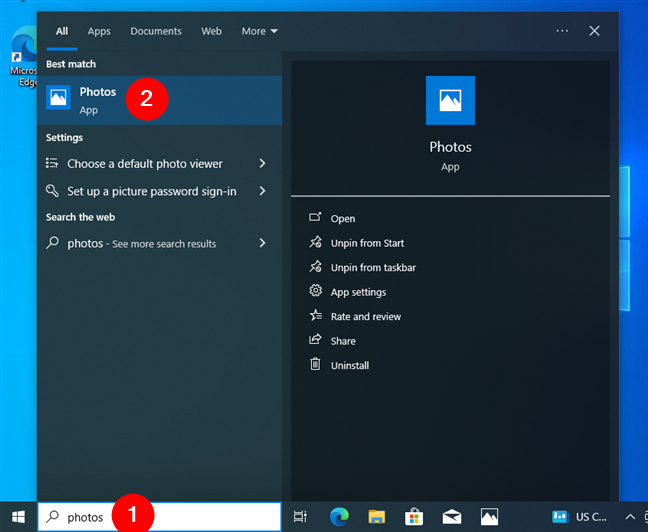Click the US C... taskbar widget
The height and width of the screenshot is (532, 648).
(579, 517)
